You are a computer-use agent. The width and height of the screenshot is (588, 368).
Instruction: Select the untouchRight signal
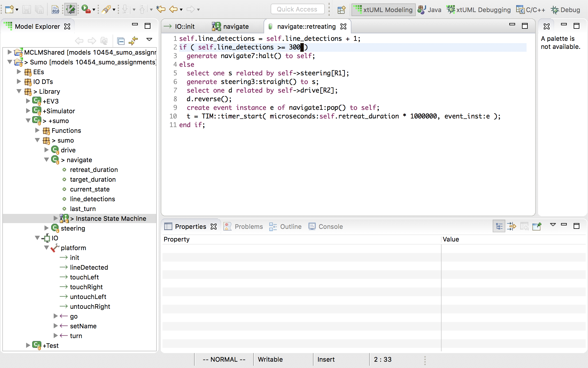pos(90,306)
